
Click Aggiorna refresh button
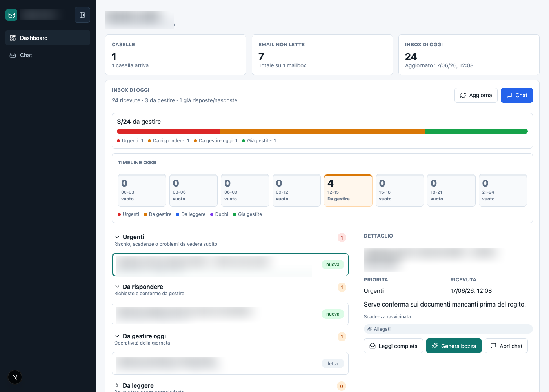point(476,95)
